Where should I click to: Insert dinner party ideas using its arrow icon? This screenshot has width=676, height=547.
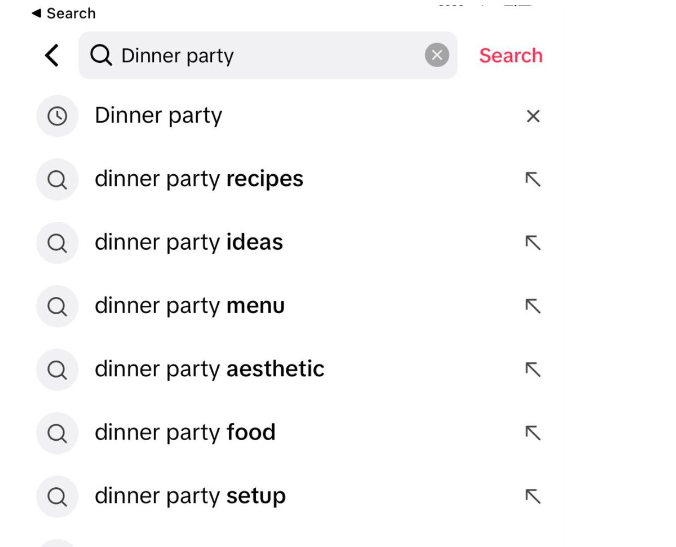click(533, 243)
